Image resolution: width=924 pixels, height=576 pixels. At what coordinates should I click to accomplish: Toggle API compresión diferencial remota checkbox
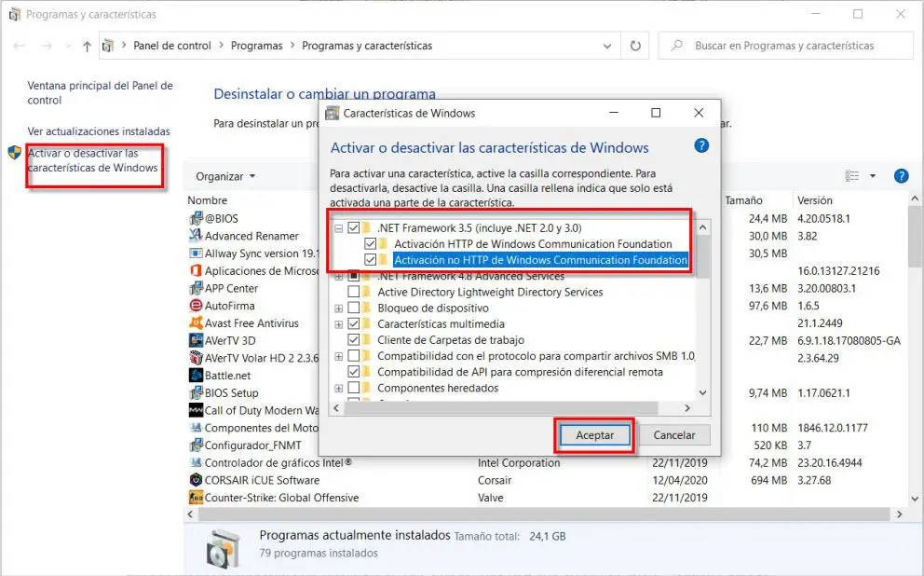(354, 372)
